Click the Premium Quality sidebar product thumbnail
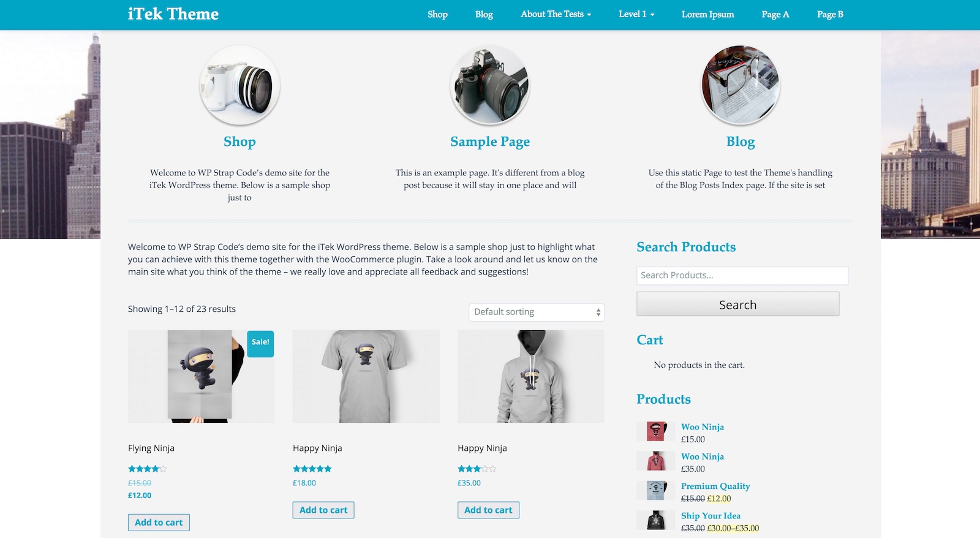Screen dimensions: 980x538 pos(656,491)
